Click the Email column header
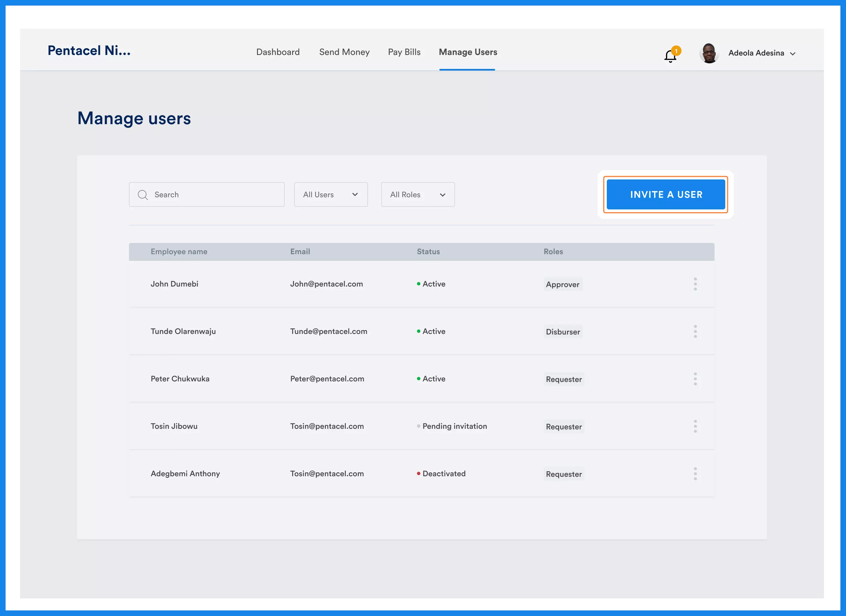This screenshot has width=846, height=616. [300, 252]
